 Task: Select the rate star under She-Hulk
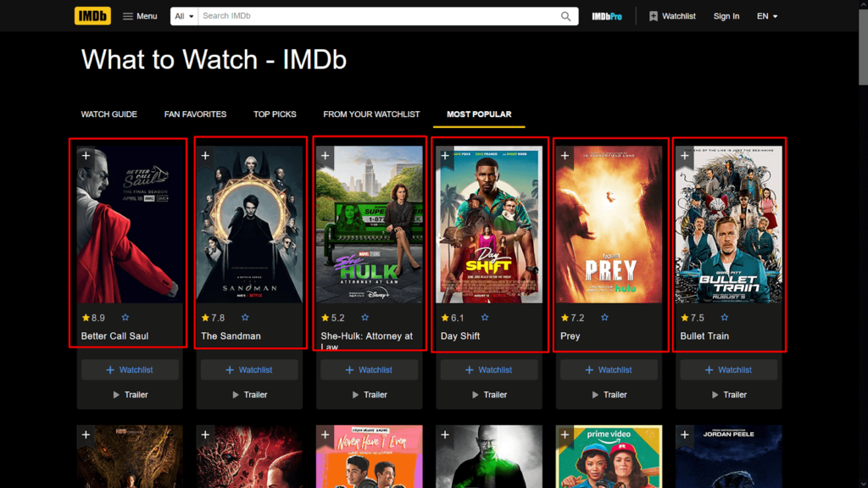click(364, 318)
